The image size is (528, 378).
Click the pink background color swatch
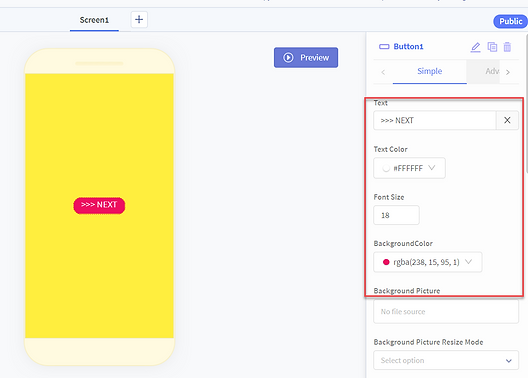[386, 262]
